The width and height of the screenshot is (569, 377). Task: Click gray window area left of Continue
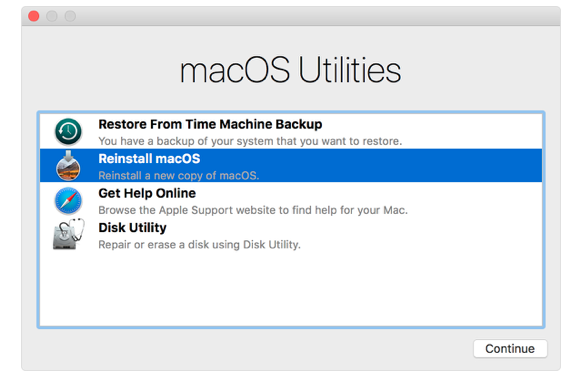(x=254, y=349)
